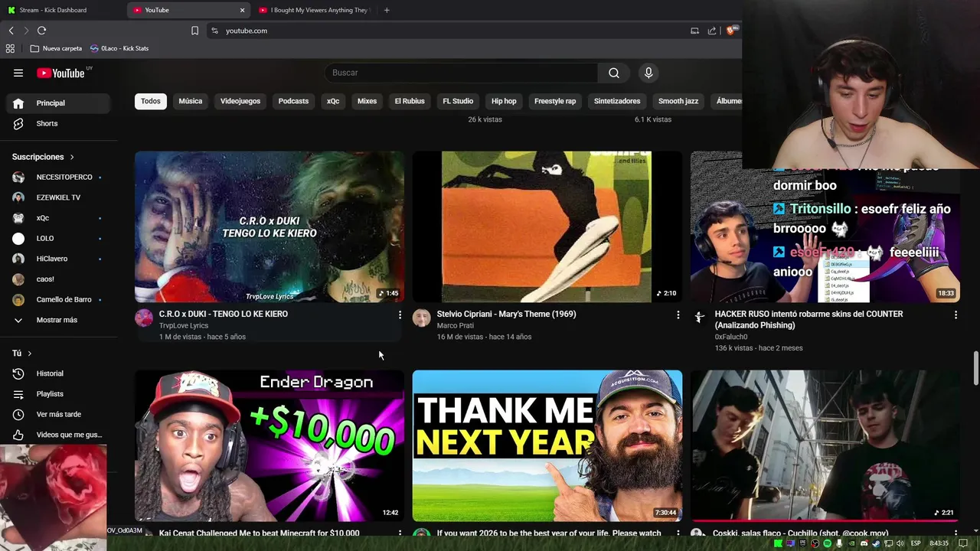This screenshot has width=980, height=551.
Task: Open TrvpLove Lyrics channel avatar
Action: tap(144, 318)
